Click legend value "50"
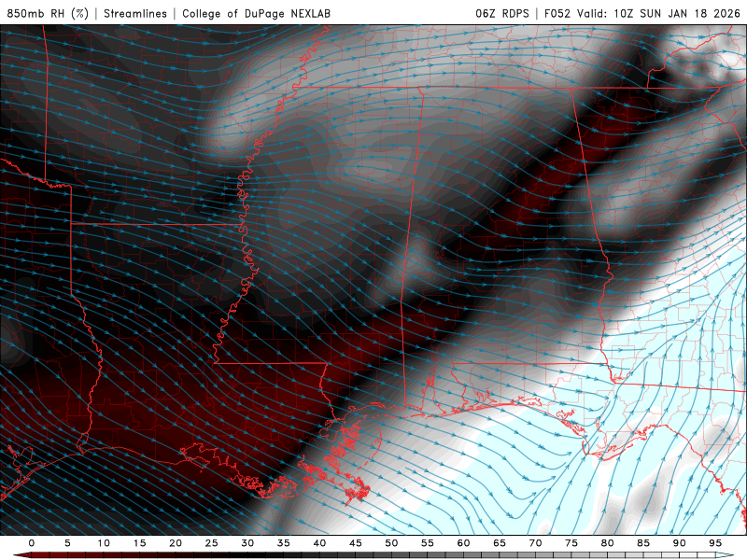 point(391,543)
